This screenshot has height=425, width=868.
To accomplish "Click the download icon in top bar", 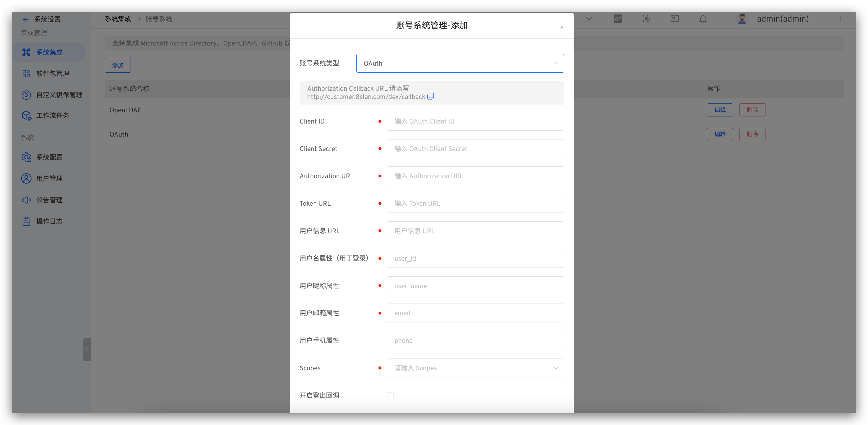I will click(589, 19).
